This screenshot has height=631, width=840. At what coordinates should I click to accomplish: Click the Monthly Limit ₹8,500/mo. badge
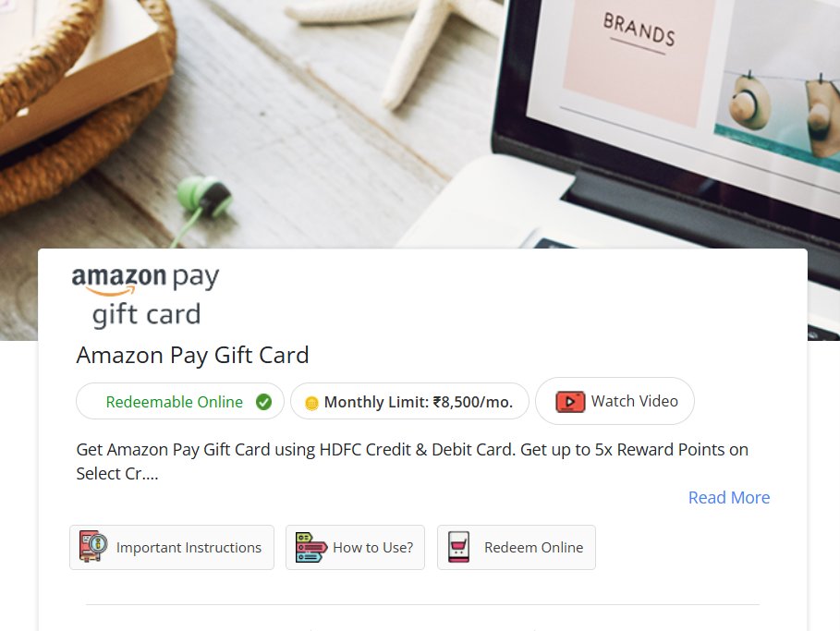pyautogui.click(x=409, y=401)
